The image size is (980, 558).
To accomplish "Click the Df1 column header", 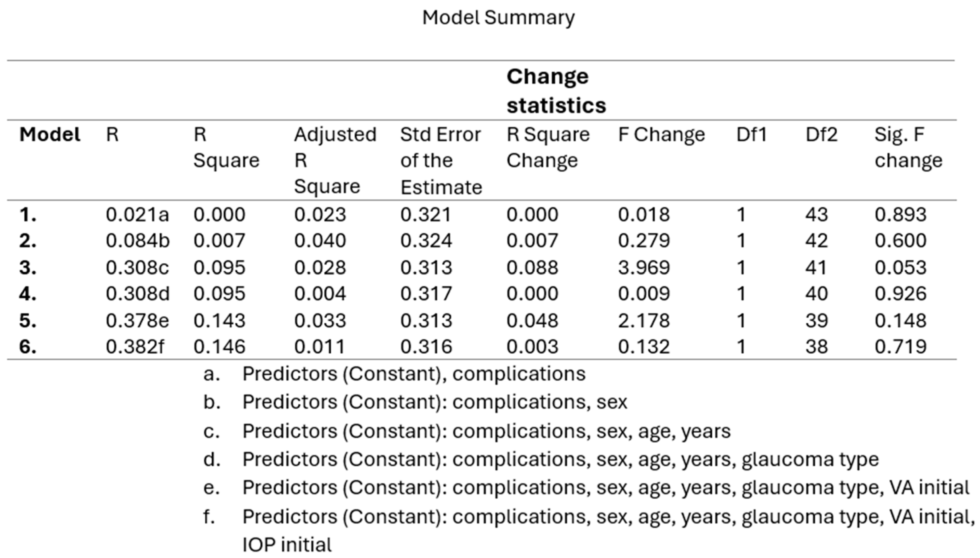I will pos(751,134).
